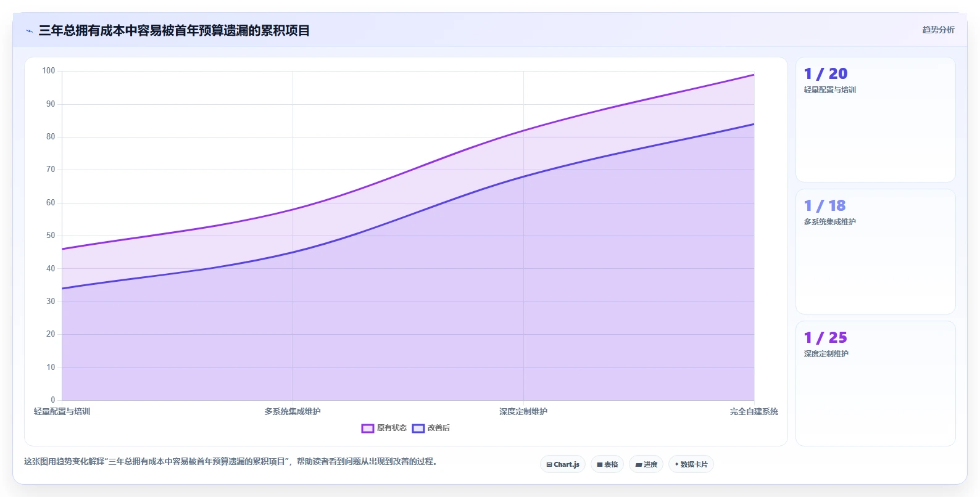Click the 轻量配置与培训 card caption
The width and height of the screenshot is (980, 497).
click(x=829, y=90)
